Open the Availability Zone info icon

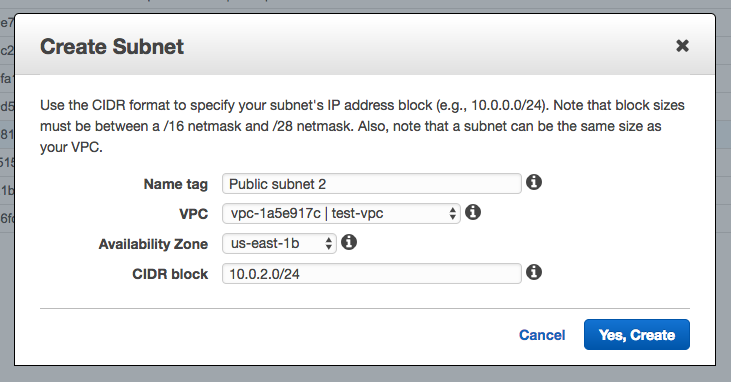pos(349,242)
